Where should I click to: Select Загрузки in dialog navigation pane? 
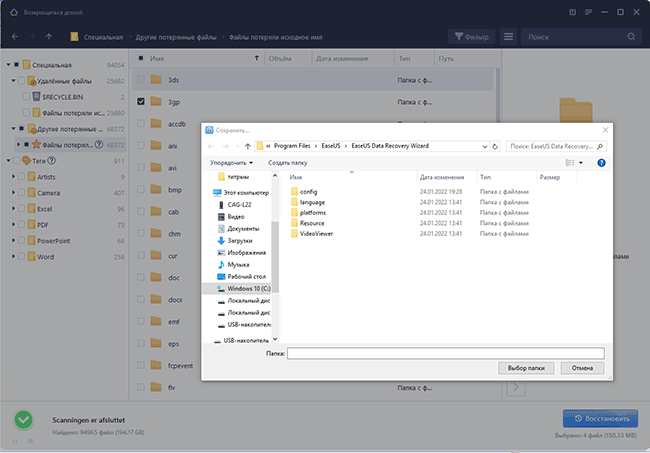(240, 240)
